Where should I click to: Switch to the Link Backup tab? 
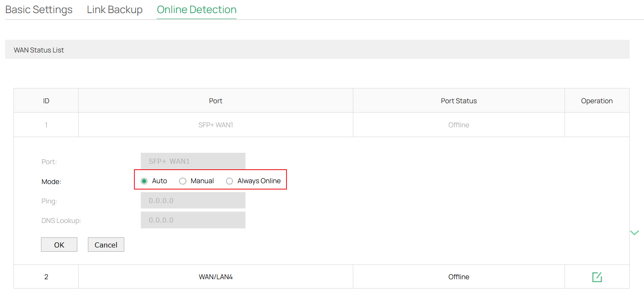point(115,9)
